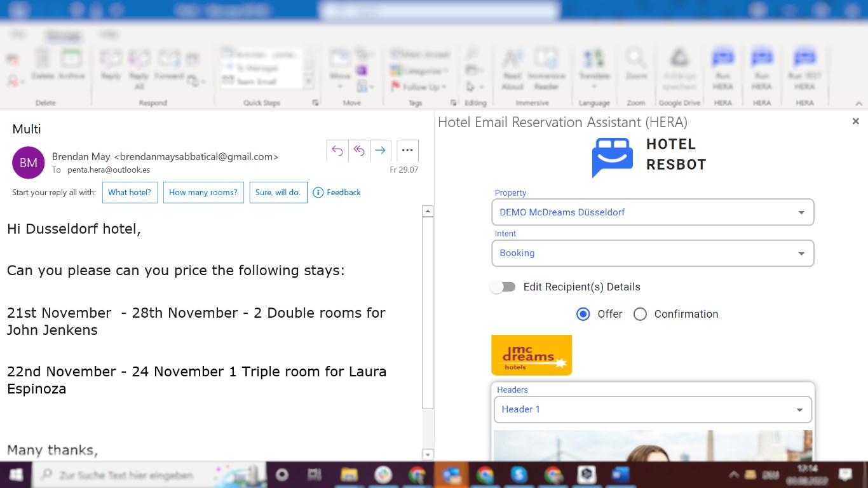Open the Immersive Reader
The width and height of the screenshot is (868, 488).
click(x=546, y=69)
